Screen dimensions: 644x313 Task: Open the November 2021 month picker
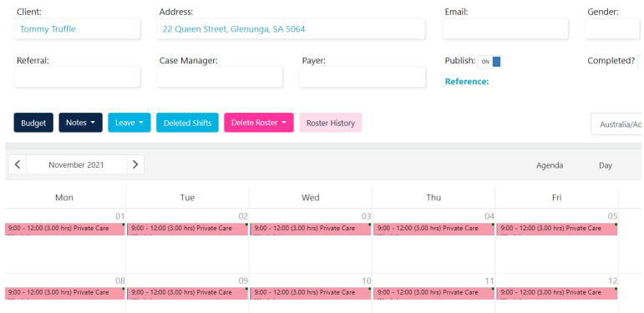click(x=76, y=164)
